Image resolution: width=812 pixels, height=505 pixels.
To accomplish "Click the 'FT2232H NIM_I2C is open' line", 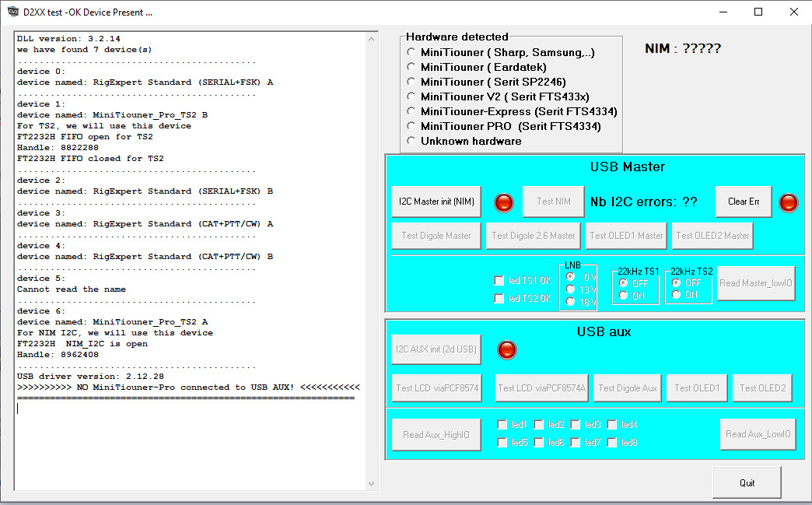I will 82,344.
